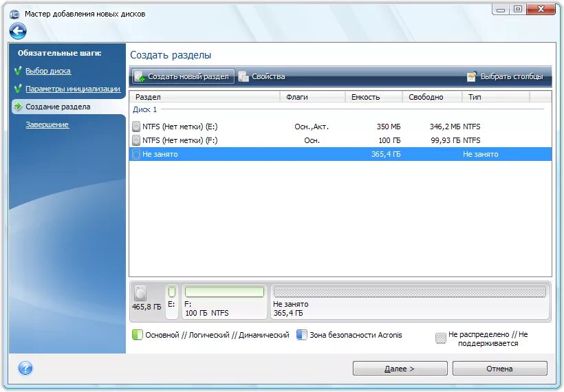Click the blue back arrow button
This screenshot has width=564, height=392.
point(18,31)
